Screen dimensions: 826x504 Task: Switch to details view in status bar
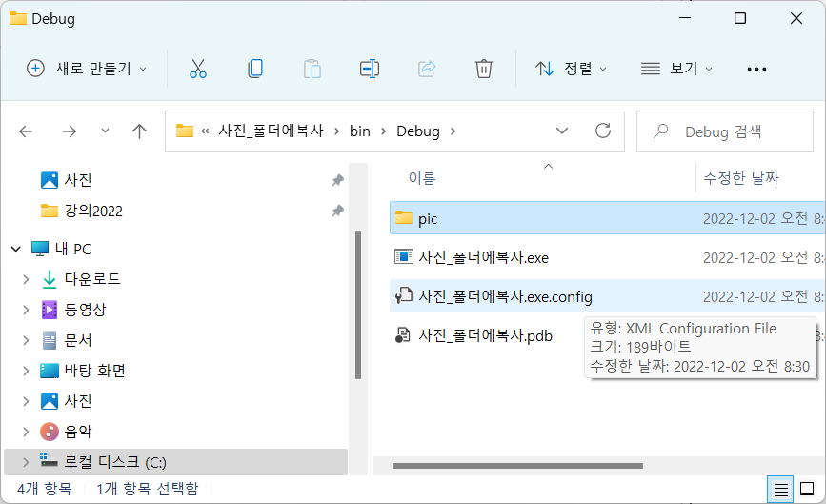[780, 490]
